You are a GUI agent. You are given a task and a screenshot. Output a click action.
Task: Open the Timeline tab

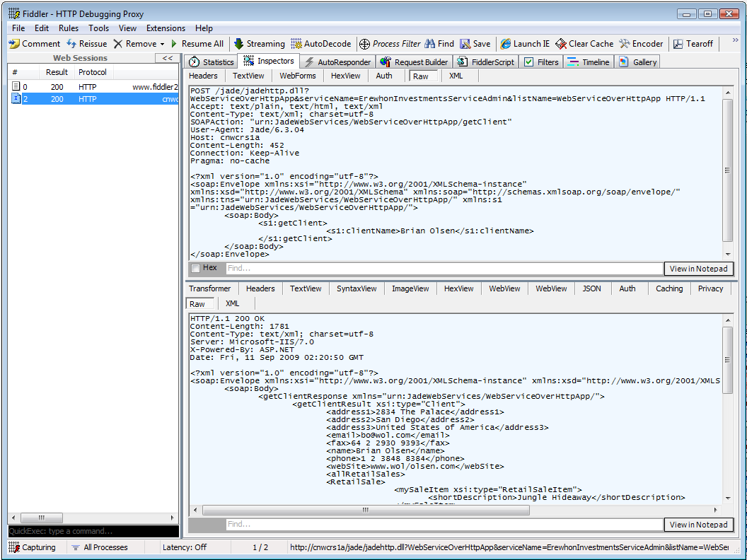pyautogui.click(x=589, y=62)
